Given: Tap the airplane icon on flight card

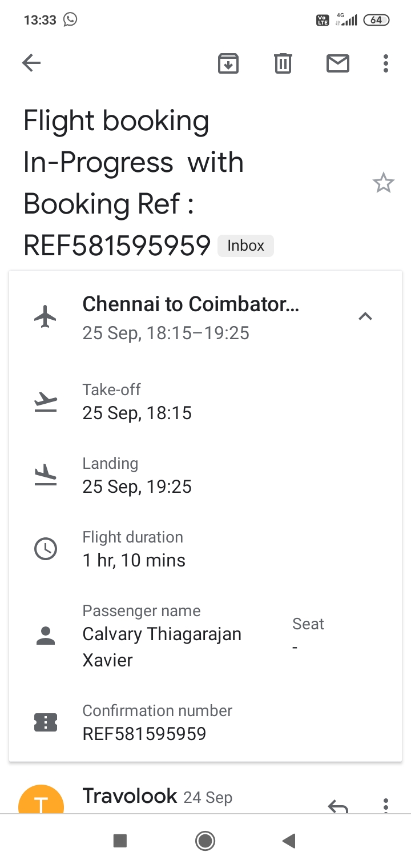Looking at the screenshot, I should tap(46, 316).
